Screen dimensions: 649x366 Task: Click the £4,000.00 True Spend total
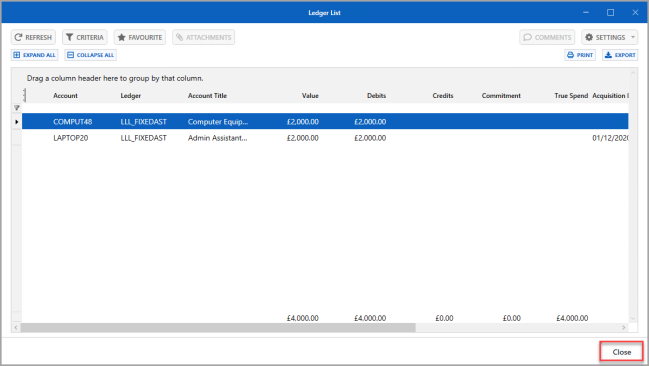pyautogui.click(x=572, y=318)
